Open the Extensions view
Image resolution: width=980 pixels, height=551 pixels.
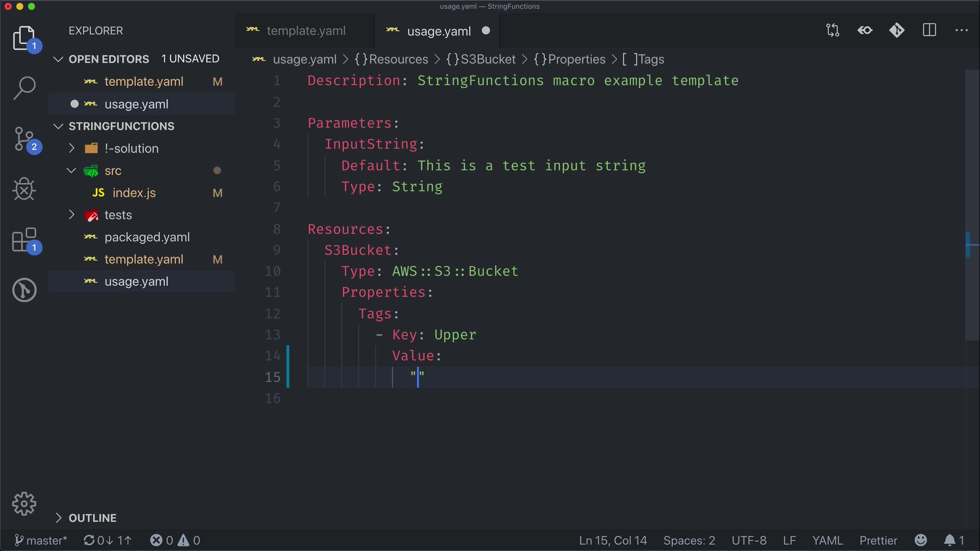(24, 240)
